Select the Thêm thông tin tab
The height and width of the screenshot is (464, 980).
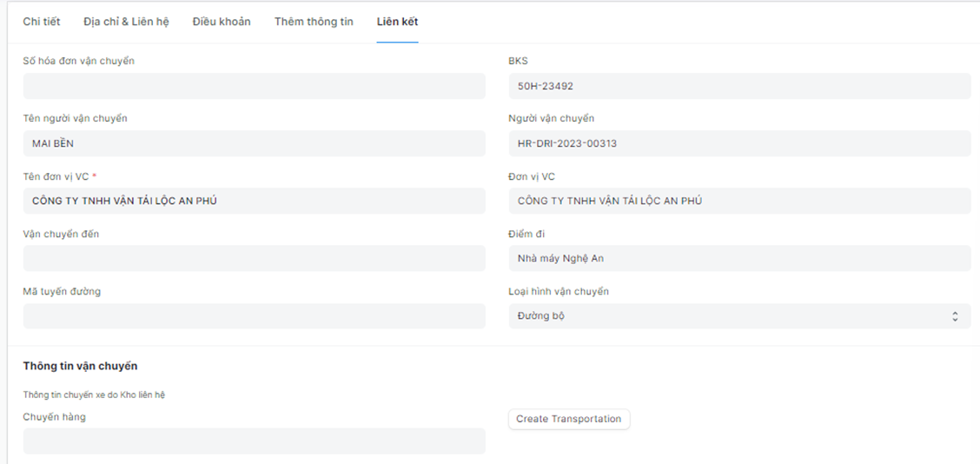click(x=314, y=22)
